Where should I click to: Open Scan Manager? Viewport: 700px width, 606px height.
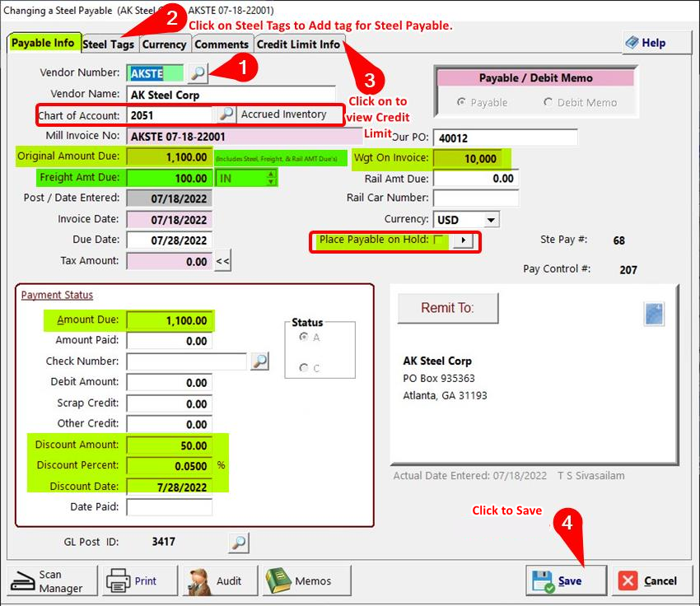click(52, 581)
